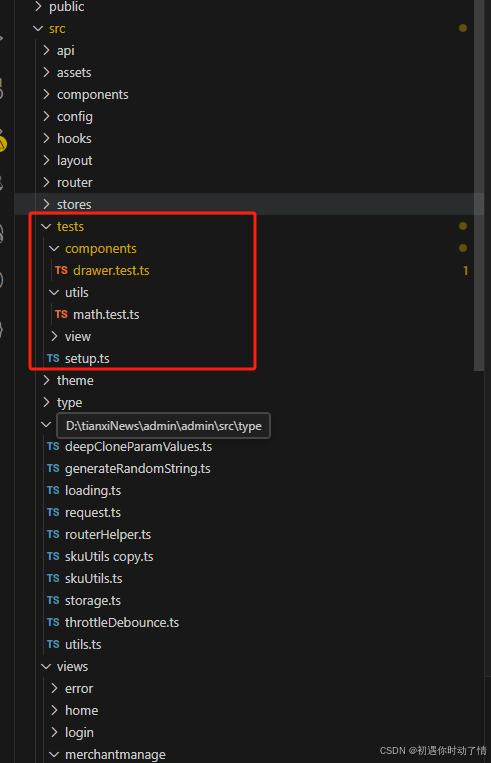The image size is (491, 763).
Task: Click the TS icon of utils.ts
Action: click(x=53, y=645)
